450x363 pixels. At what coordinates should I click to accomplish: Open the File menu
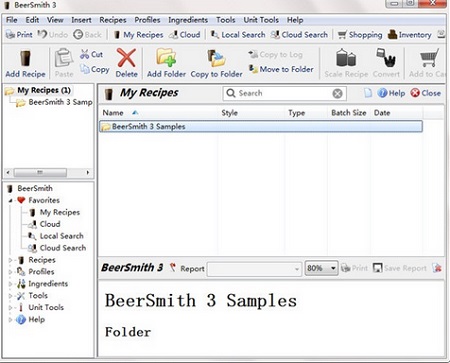pos(12,20)
